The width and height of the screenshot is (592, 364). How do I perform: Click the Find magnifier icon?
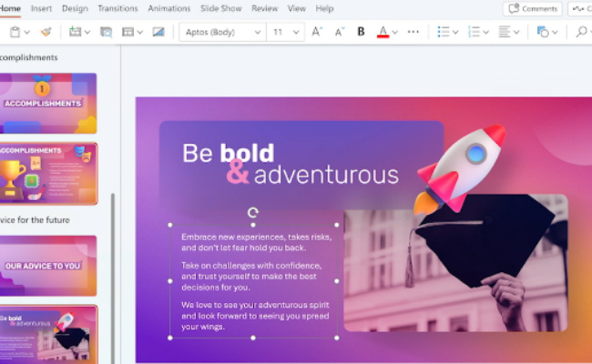[581, 32]
